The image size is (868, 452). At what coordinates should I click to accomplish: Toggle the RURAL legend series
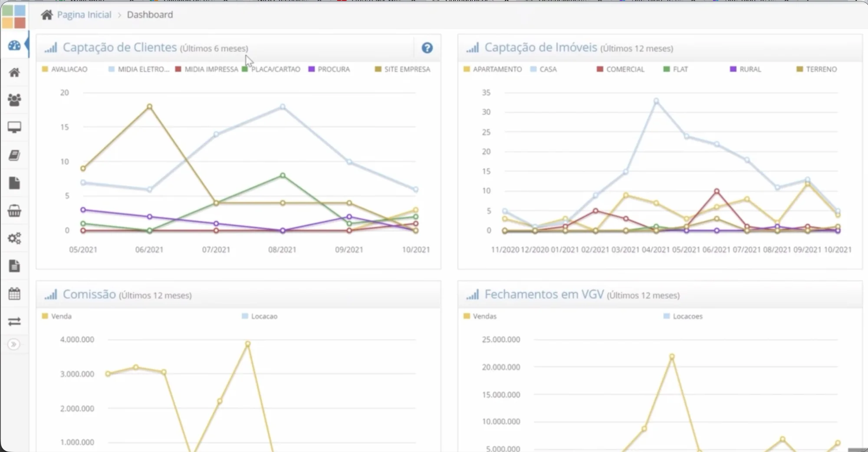click(x=746, y=69)
